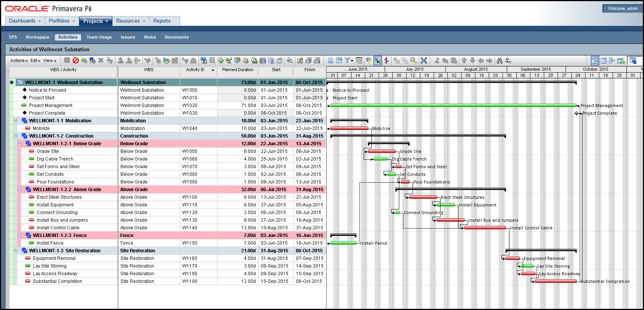The width and height of the screenshot is (644, 310).
Task: Sort by the Activity ID column header
Action: click(198, 71)
